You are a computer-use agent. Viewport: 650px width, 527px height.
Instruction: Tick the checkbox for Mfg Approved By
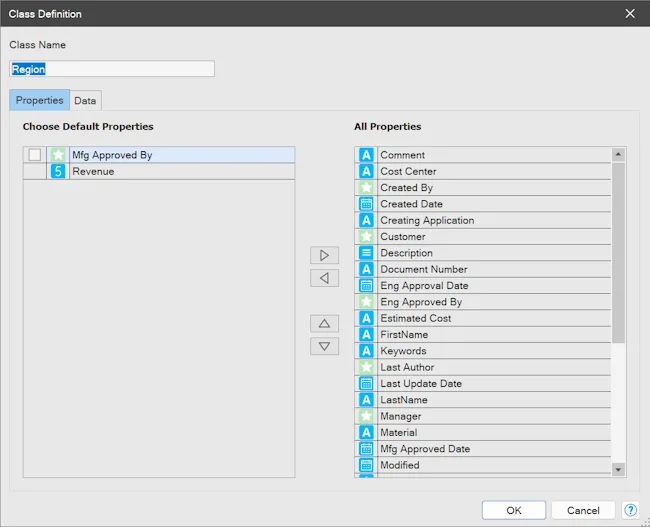(35, 155)
